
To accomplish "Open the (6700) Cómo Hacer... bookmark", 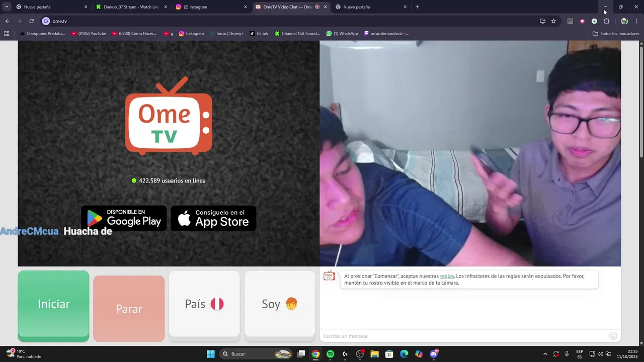I will (134, 34).
